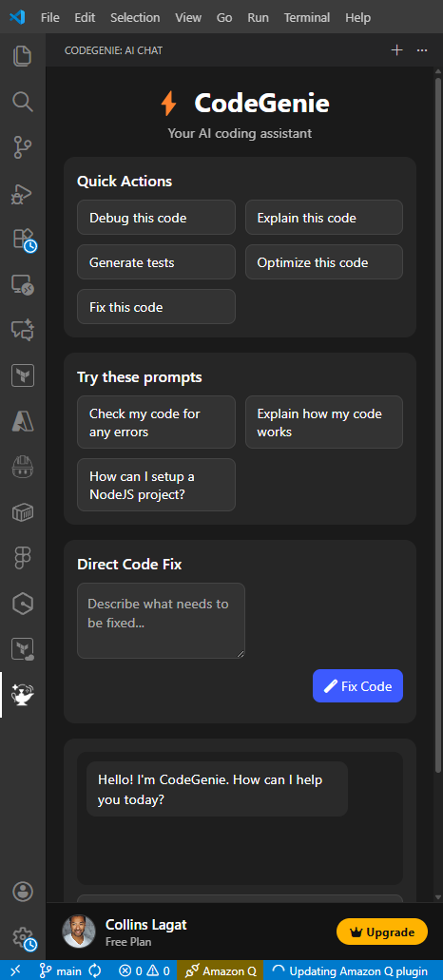Open the Help menu
The height and width of the screenshot is (980, 443).
[x=357, y=17]
